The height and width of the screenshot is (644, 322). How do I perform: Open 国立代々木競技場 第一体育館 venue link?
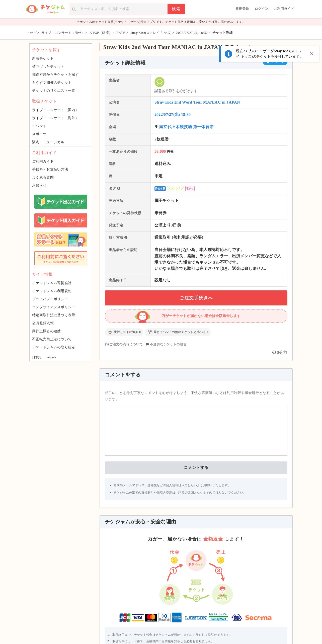[186, 127]
